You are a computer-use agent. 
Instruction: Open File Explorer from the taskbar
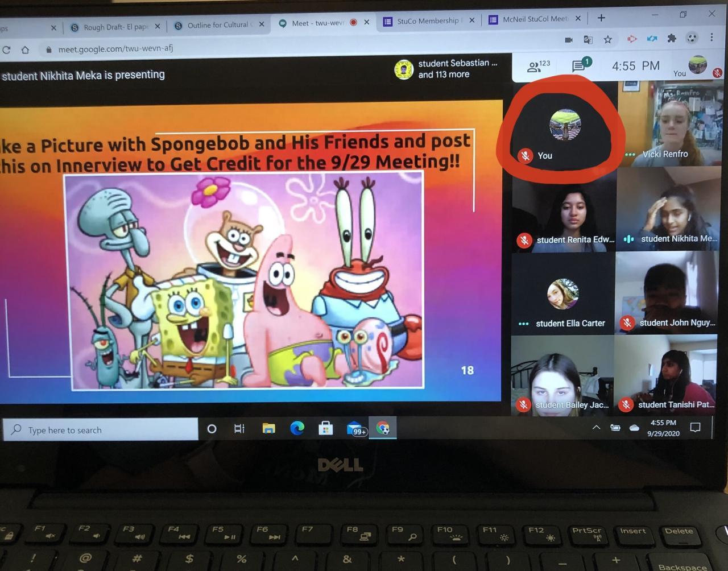click(268, 428)
